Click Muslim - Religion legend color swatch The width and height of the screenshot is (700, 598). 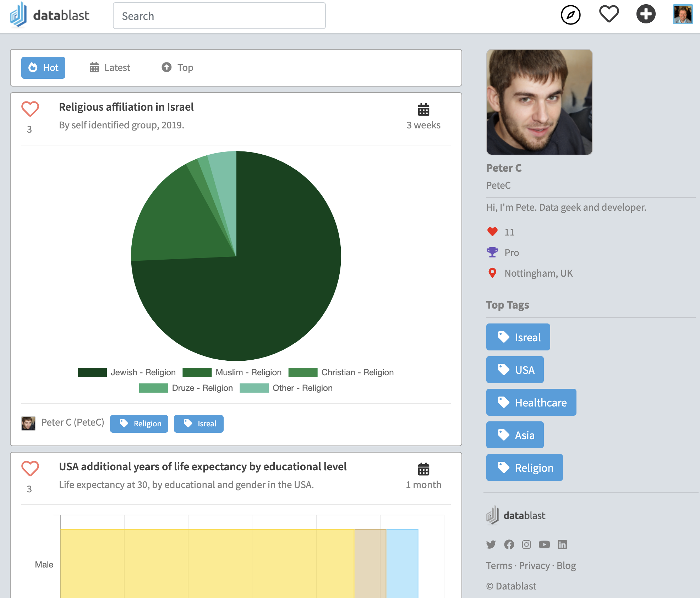pos(197,372)
